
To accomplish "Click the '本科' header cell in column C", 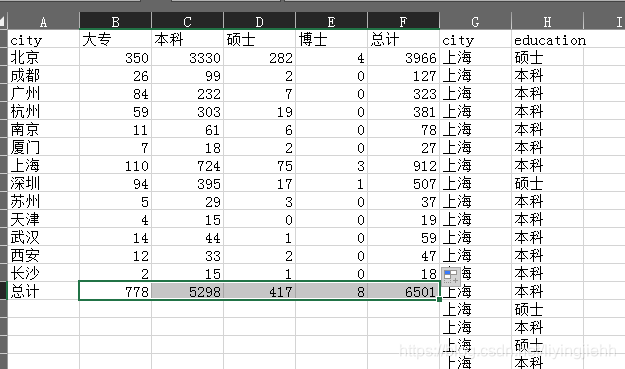I will pyautogui.click(x=187, y=39).
